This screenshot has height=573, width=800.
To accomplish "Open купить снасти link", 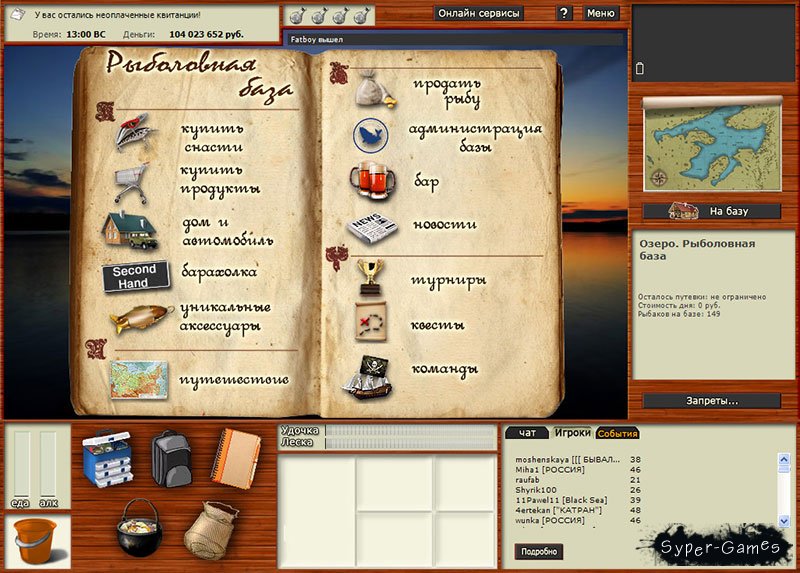I will coord(212,138).
